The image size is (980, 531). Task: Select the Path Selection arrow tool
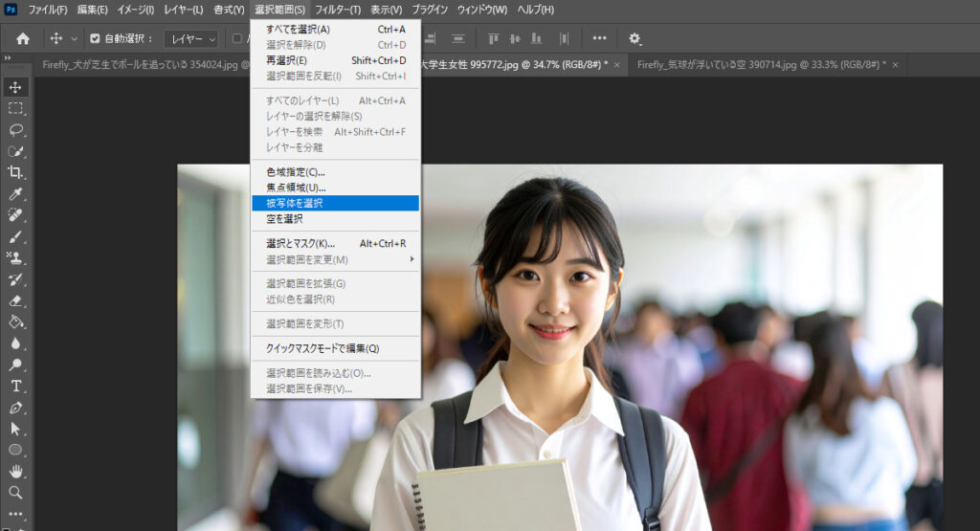coord(15,430)
